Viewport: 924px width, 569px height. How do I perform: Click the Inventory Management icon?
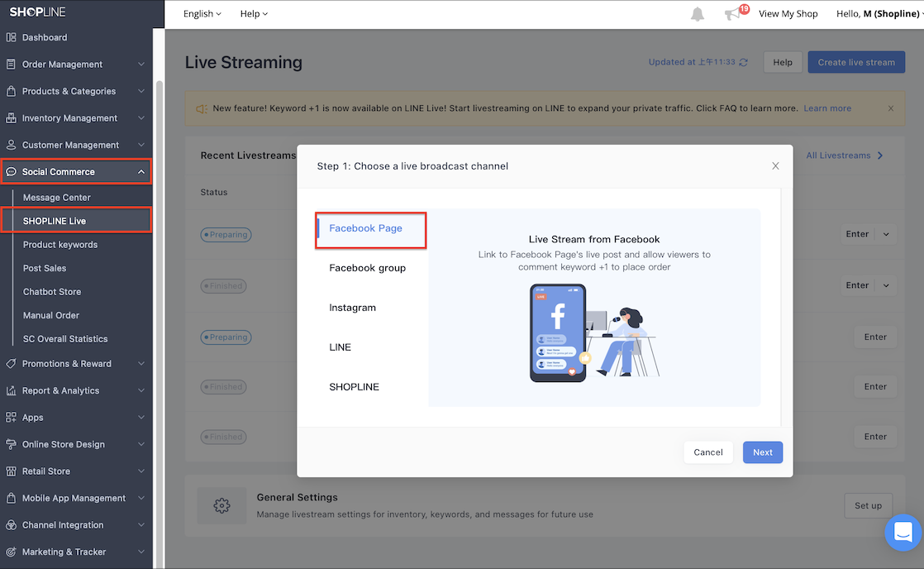click(x=11, y=118)
